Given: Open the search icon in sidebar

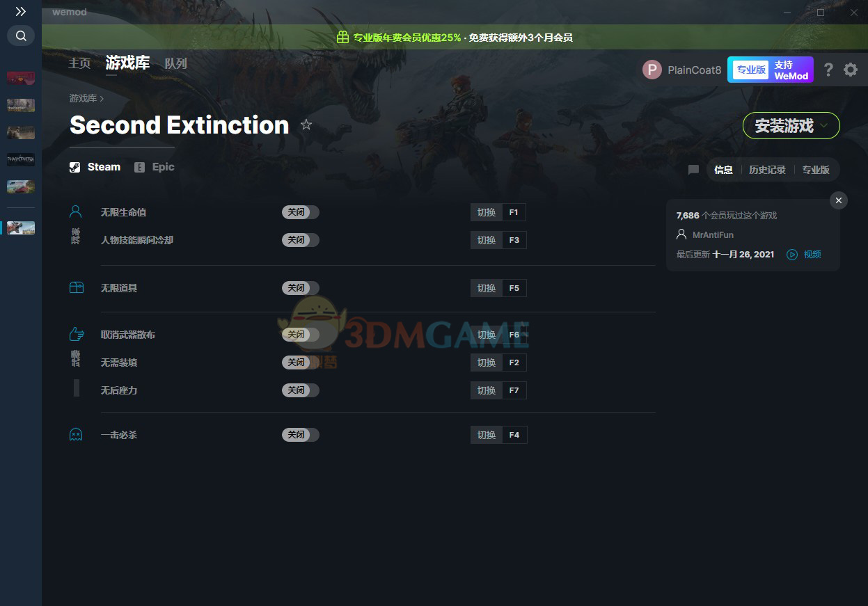Looking at the screenshot, I should point(21,35).
